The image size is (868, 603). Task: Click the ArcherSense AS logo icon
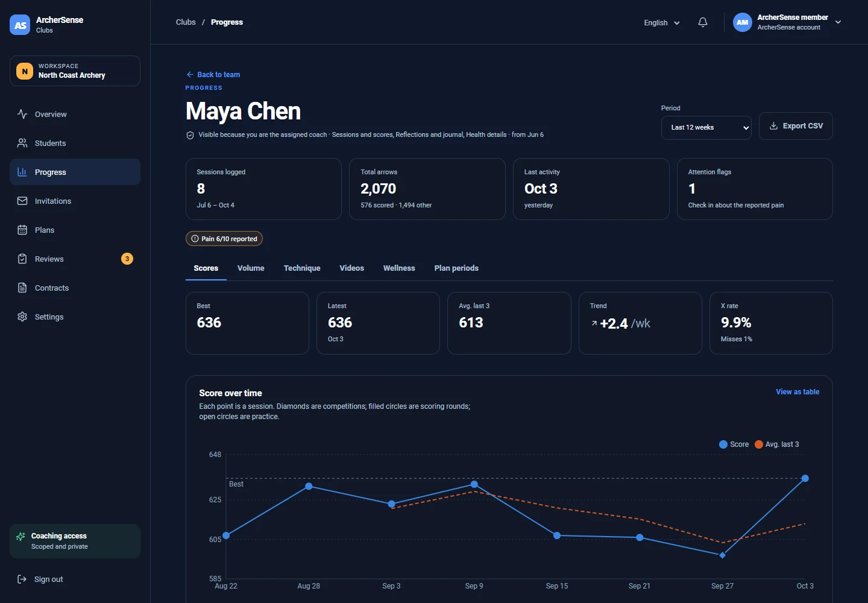[20, 25]
